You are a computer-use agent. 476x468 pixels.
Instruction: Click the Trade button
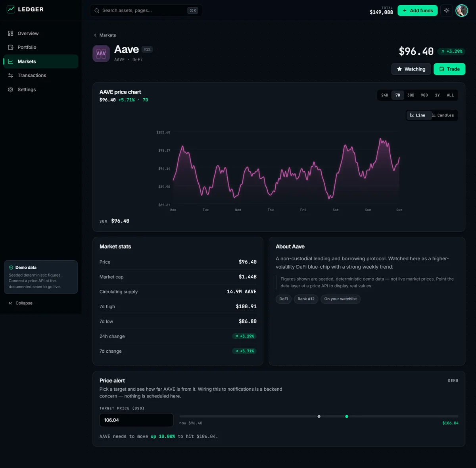(x=449, y=69)
